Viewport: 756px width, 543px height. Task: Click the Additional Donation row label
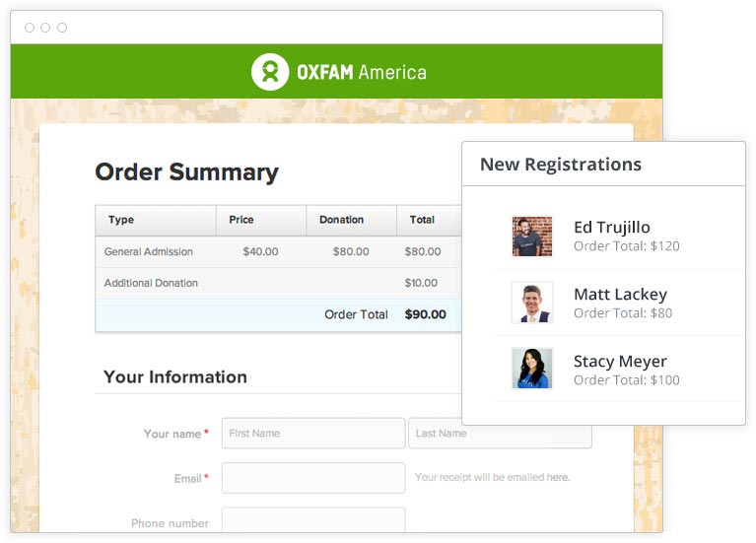coord(151,283)
